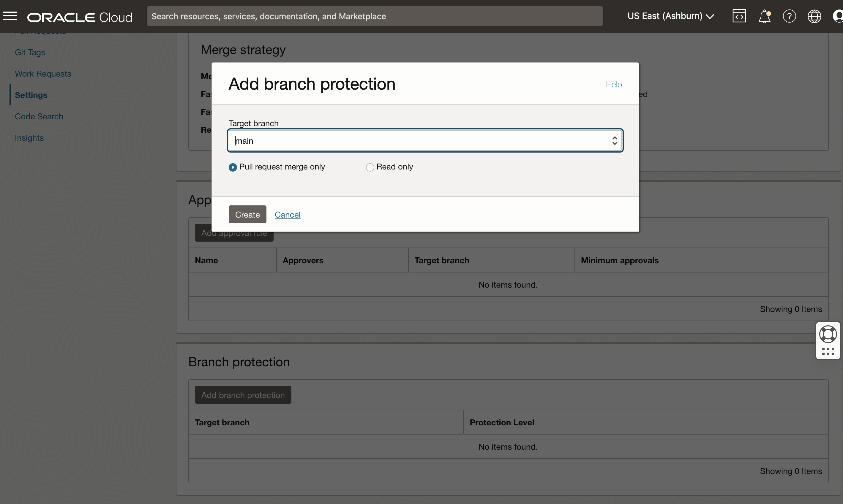This screenshot has height=504, width=843.
Task: Cancel the Add branch protection dialog
Action: [x=288, y=215]
